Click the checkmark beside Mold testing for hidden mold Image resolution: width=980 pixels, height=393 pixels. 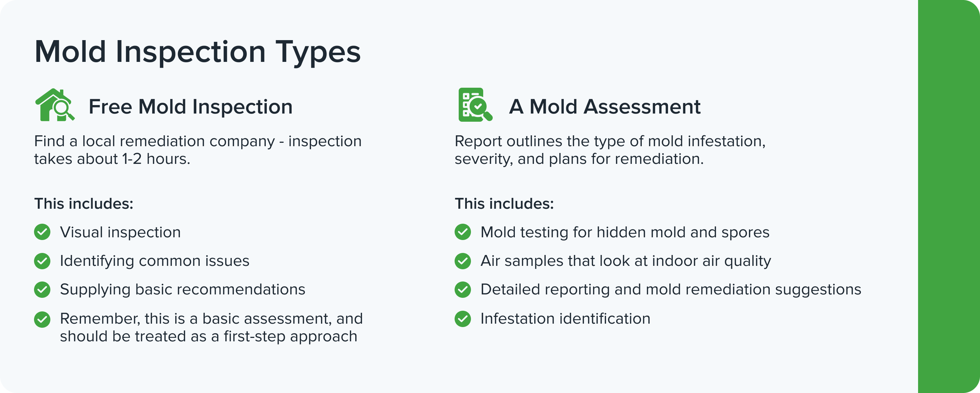tap(463, 232)
